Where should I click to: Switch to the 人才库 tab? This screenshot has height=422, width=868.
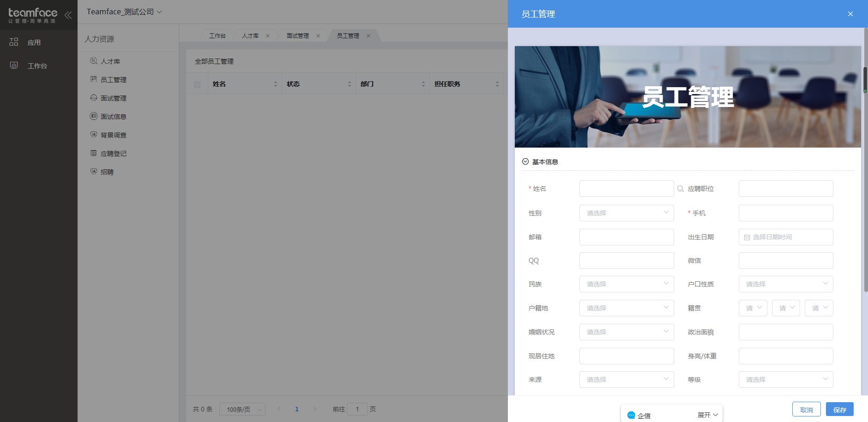250,36
